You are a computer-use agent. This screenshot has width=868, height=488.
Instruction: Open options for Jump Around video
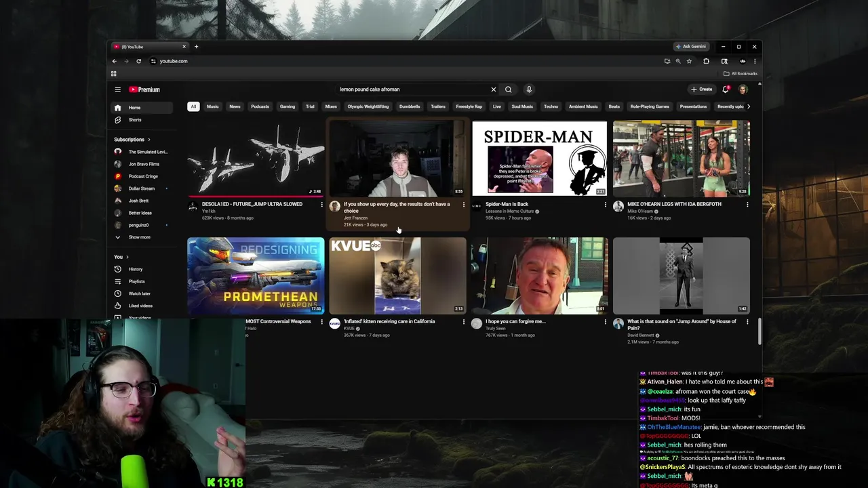747,322
